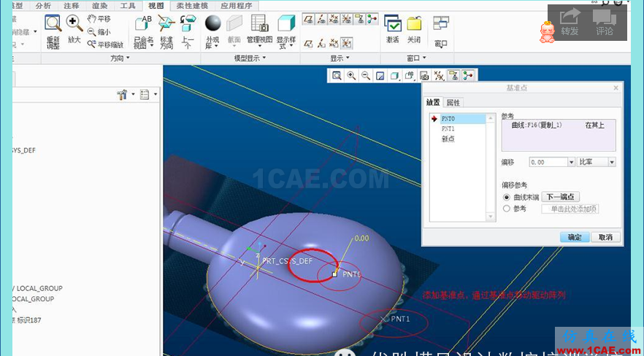Click zoom out magnifier in graphics toolbar
Viewport: 644px width, 356px height.
coord(365,75)
